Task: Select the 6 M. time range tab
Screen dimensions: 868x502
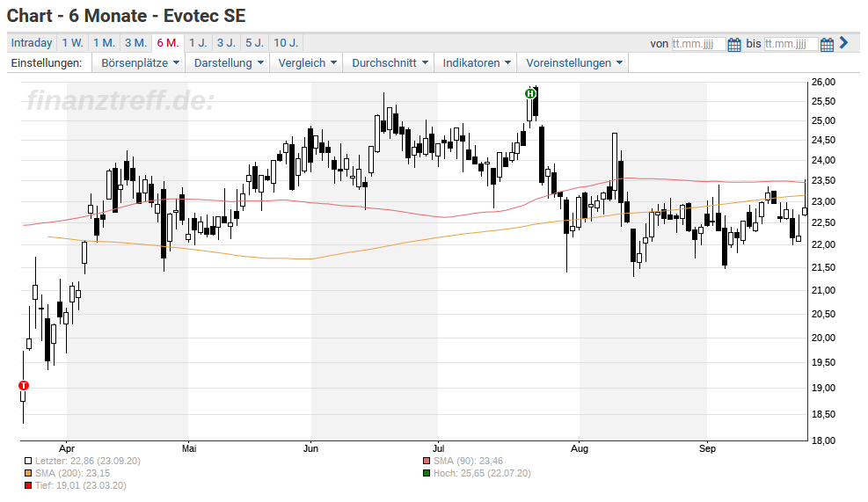Action: click(168, 42)
